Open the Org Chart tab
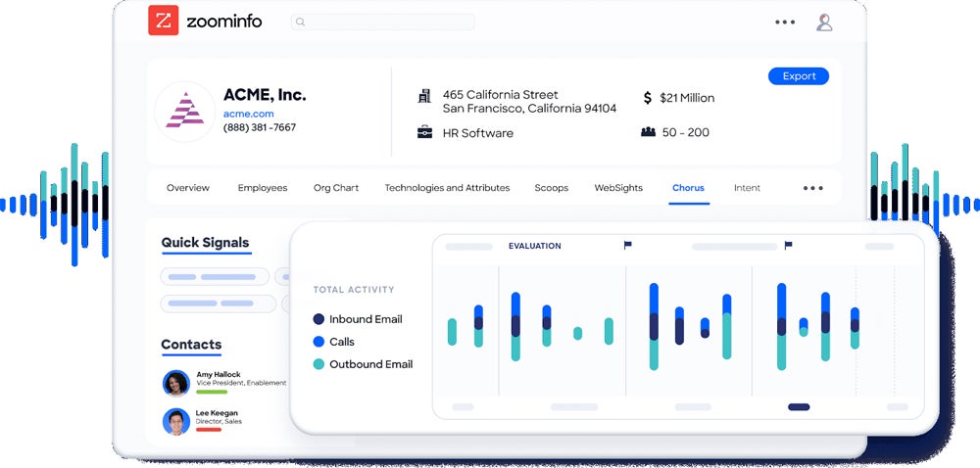Image resolution: width=980 pixels, height=468 pixels. pyautogui.click(x=336, y=188)
